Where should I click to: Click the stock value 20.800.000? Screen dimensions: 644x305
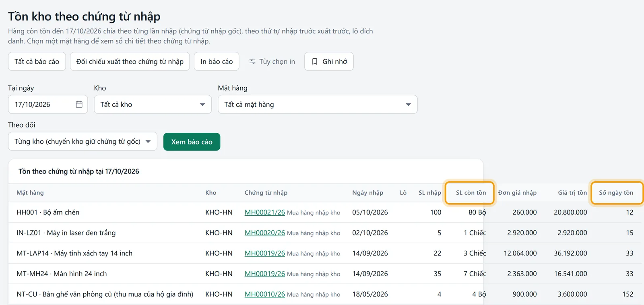pyautogui.click(x=570, y=212)
